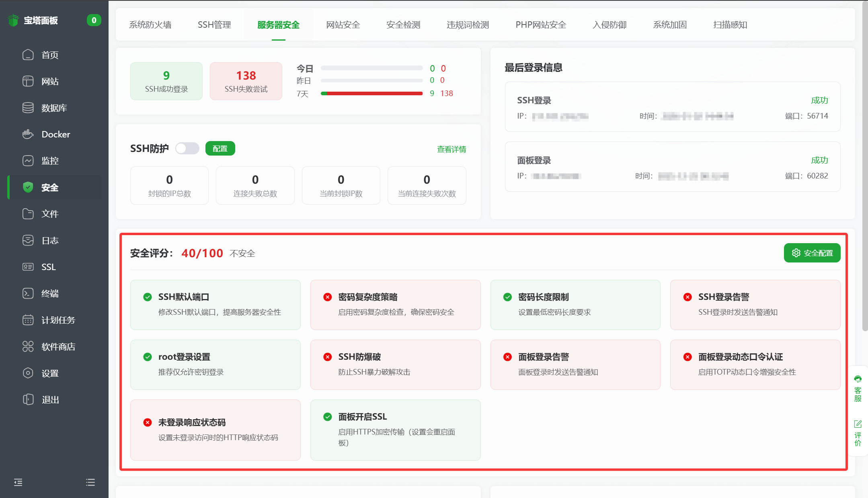Click the customer service headset icon
Screen dimensions: 868x498
point(858,379)
